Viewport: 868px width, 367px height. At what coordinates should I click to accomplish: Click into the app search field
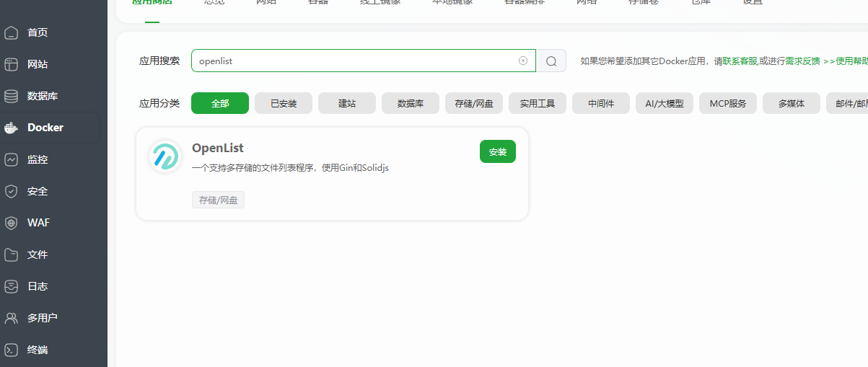[x=354, y=61]
